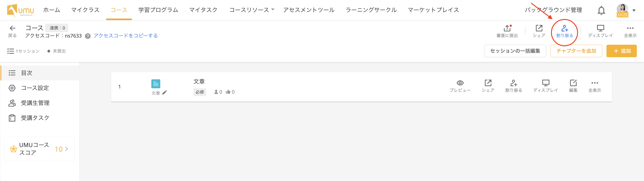Click アクセスコードをコピーする link
The height and width of the screenshot is (181, 644).
coord(126,36)
